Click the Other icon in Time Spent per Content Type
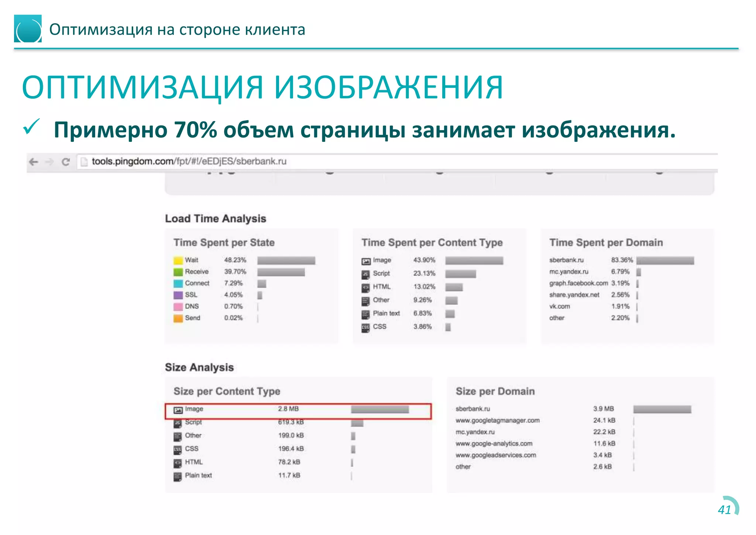The height and width of the screenshot is (535, 756). point(365,301)
